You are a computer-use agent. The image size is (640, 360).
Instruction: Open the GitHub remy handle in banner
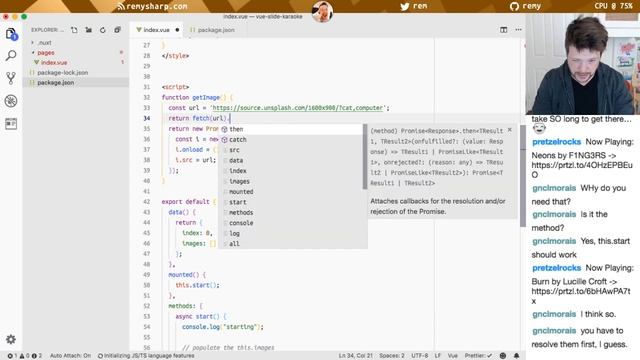(x=525, y=7)
